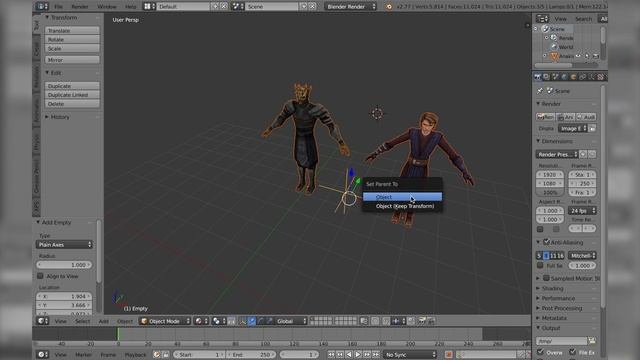Click the Translate button
The width and height of the screenshot is (640, 360).
pos(72,30)
